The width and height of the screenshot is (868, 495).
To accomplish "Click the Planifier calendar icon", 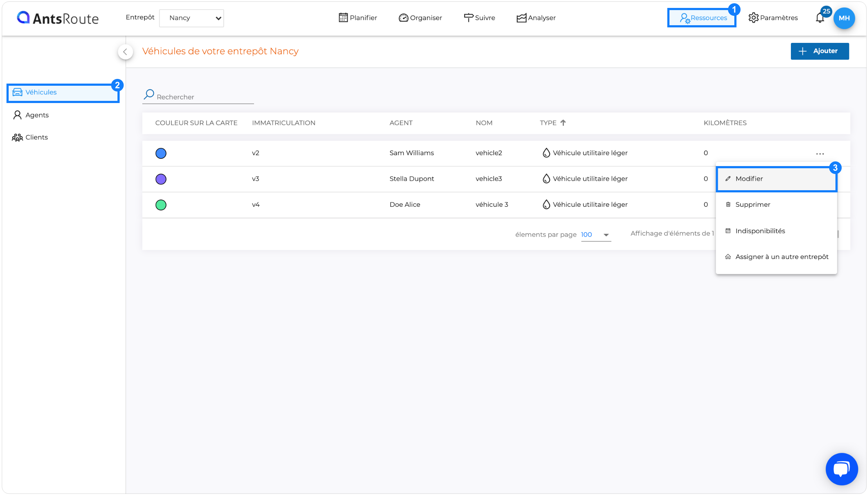I will coord(343,18).
